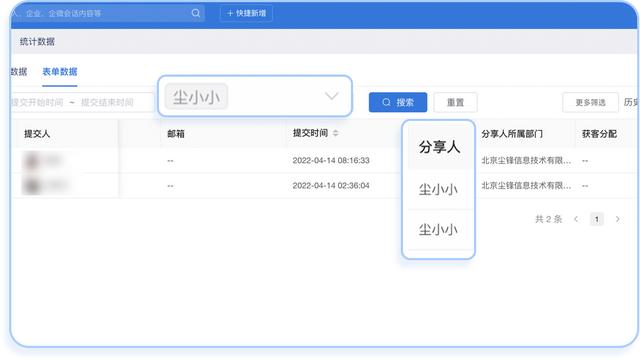Open the 数据 tab beside 表单数据

[19, 72]
